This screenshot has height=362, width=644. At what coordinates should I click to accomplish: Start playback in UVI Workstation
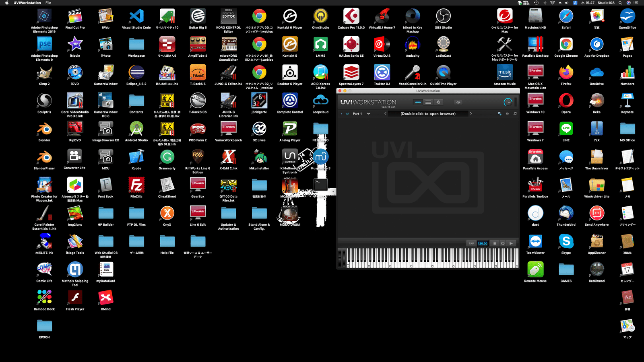pyautogui.click(x=511, y=243)
